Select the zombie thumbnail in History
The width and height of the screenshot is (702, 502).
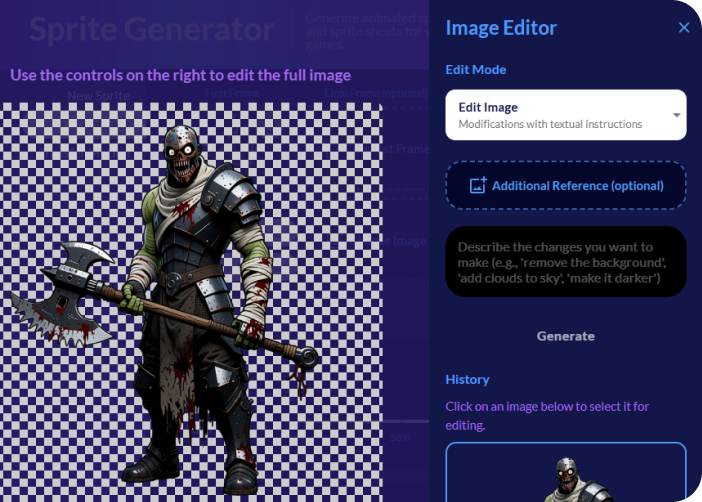pos(565,473)
